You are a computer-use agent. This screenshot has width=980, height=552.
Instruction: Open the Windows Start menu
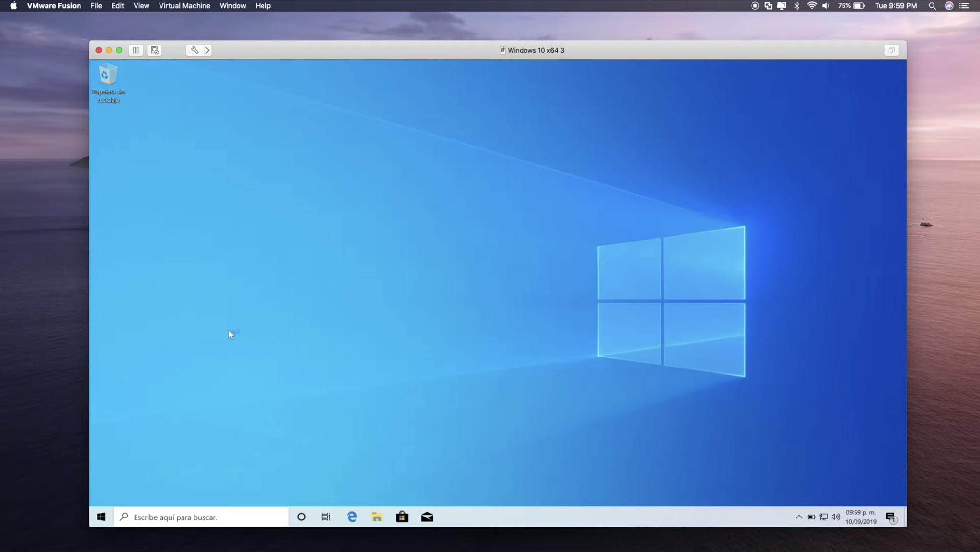click(x=101, y=517)
